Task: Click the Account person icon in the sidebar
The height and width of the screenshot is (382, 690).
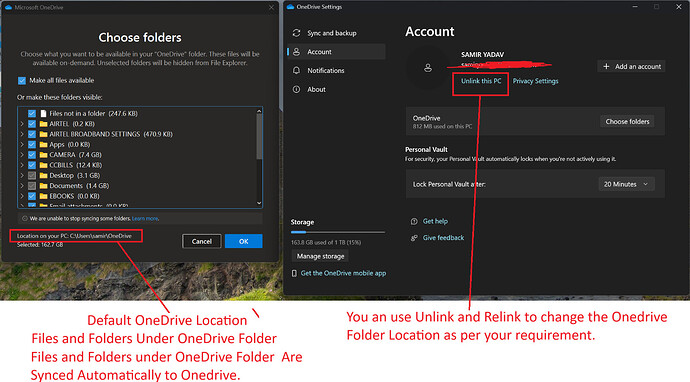Action: [297, 52]
